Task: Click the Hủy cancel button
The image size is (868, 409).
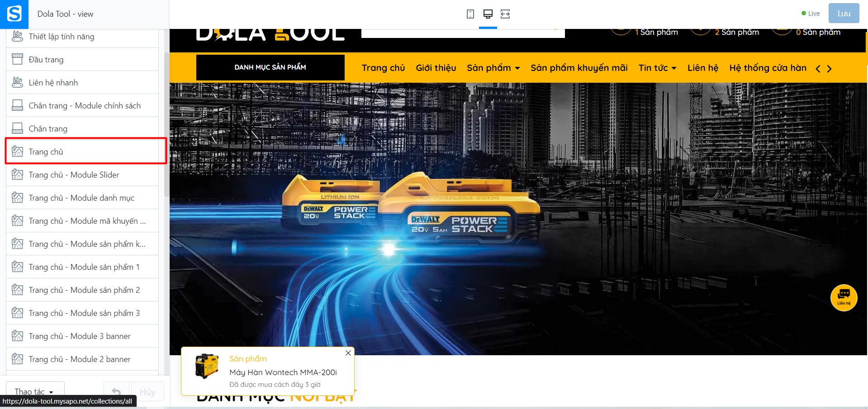Action: tap(147, 391)
